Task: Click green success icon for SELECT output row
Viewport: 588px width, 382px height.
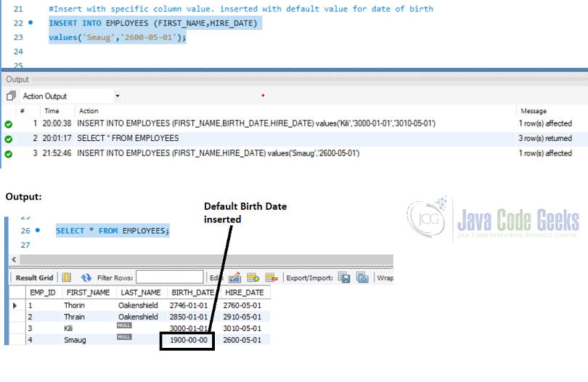Action: 9,139
